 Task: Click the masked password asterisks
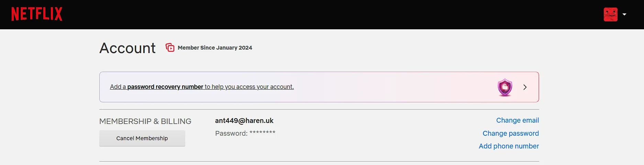point(262,133)
